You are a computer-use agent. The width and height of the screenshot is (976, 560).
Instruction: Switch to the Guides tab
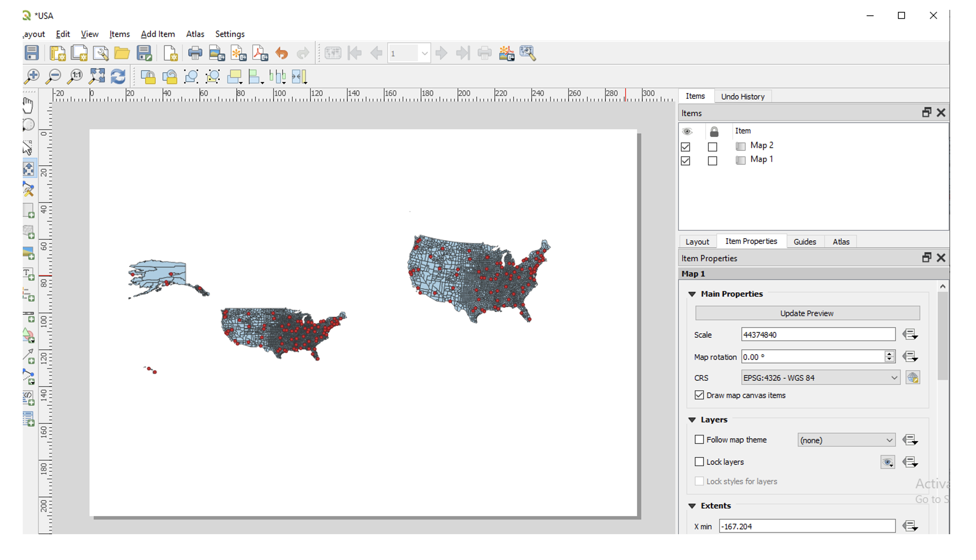[x=804, y=242]
